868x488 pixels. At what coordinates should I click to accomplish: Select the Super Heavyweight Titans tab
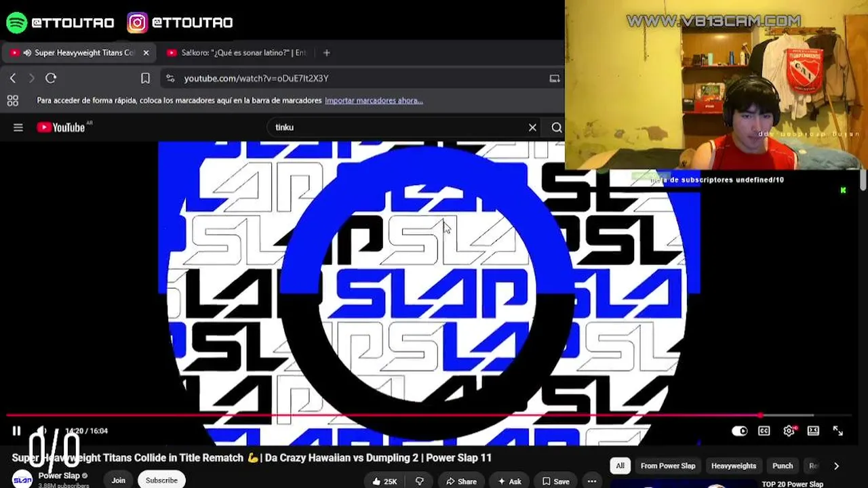(x=80, y=53)
